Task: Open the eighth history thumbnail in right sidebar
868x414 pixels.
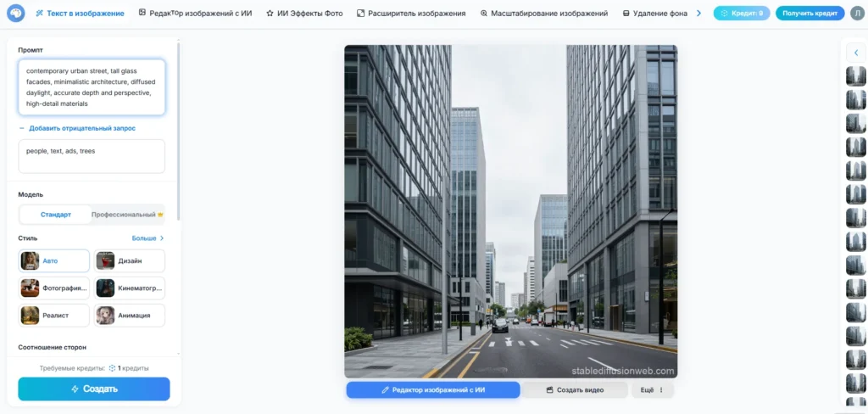Action: pos(856,242)
